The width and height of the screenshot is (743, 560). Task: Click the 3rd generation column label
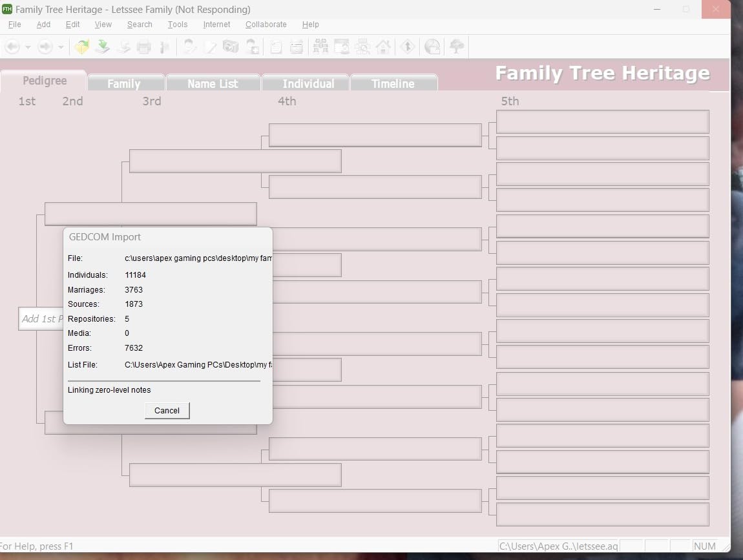[152, 101]
